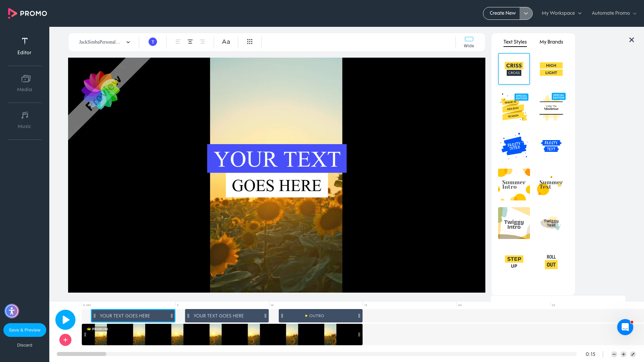Image resolution: width=644 pixels, height=362 pixels.
Task: Select the font size Aa icon
Action: tap(226, 42)
